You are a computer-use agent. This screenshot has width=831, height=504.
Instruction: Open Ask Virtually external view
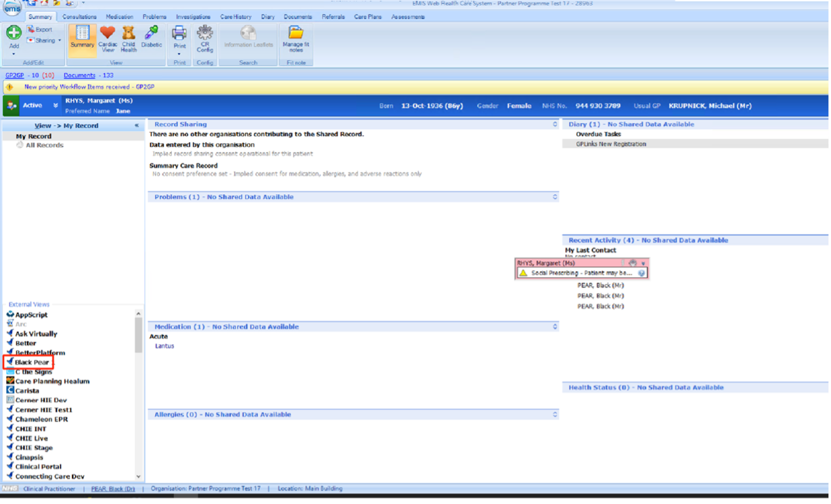click(x=37, y=334)
